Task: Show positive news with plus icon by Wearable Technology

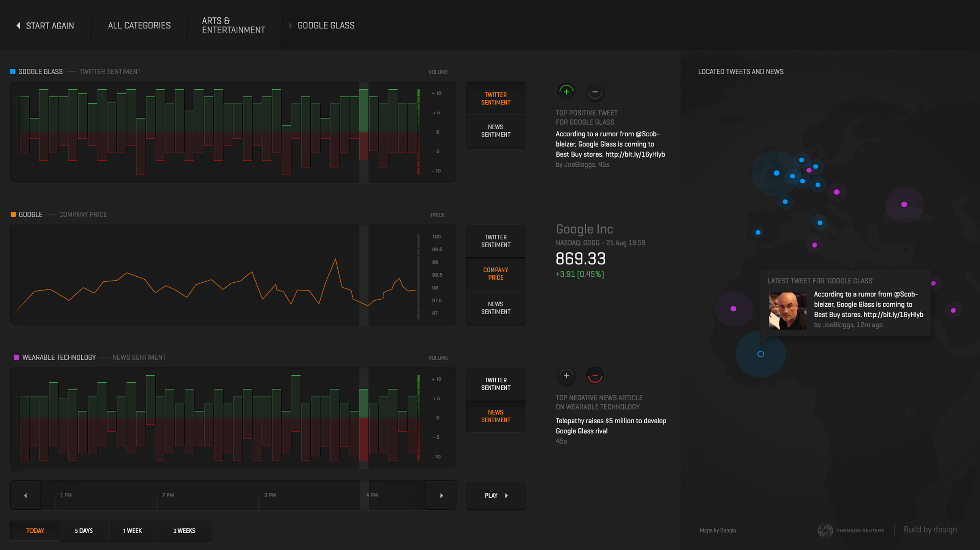Action: (566, 376)
